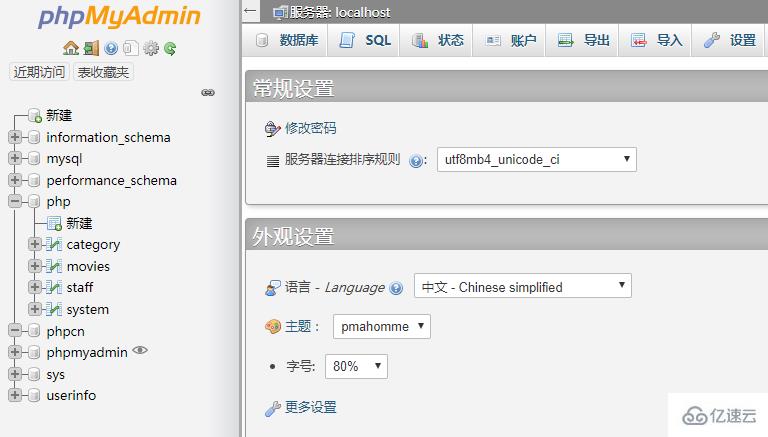Switch to the 状态 tab
This screenshot has width=768, height=437.
[x=436, y=40]
